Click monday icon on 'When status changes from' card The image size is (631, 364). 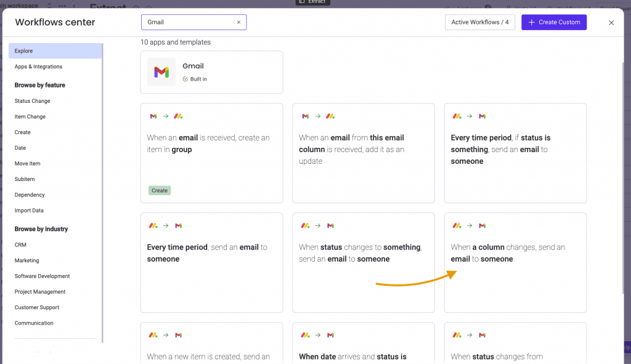457,335
